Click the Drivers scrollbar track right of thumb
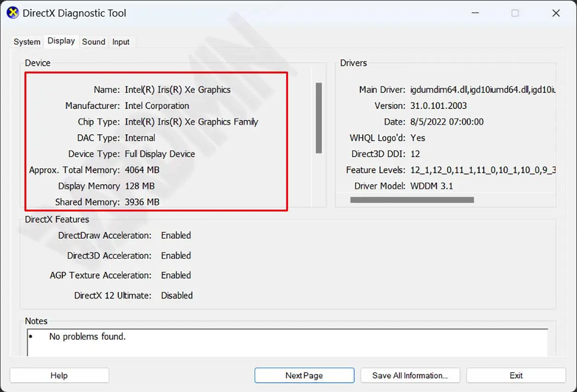 tap(512, 200)
